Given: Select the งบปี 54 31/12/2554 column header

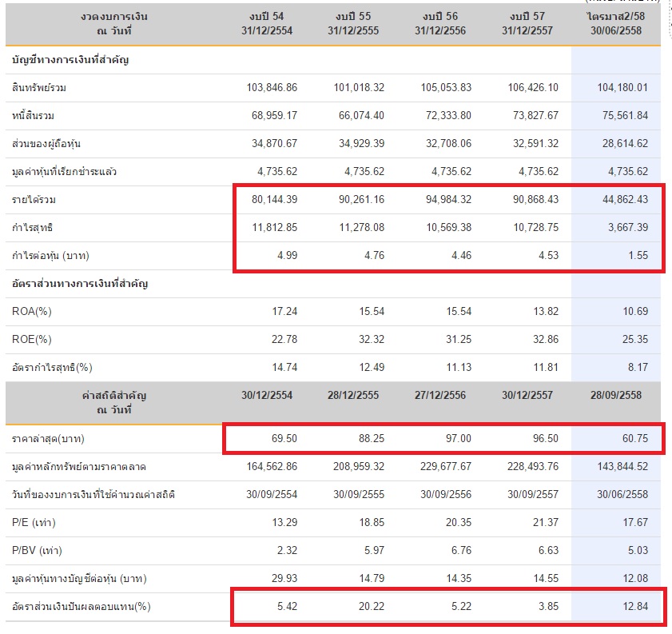Looking at the screenshot, I should tap(267, 23).
